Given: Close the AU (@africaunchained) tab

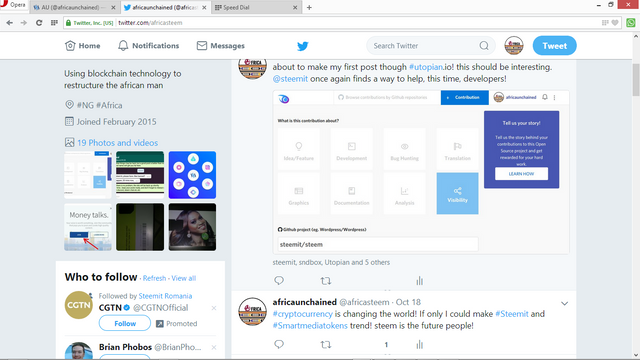Looking at the screenshot, I should (x=113, y=7).
